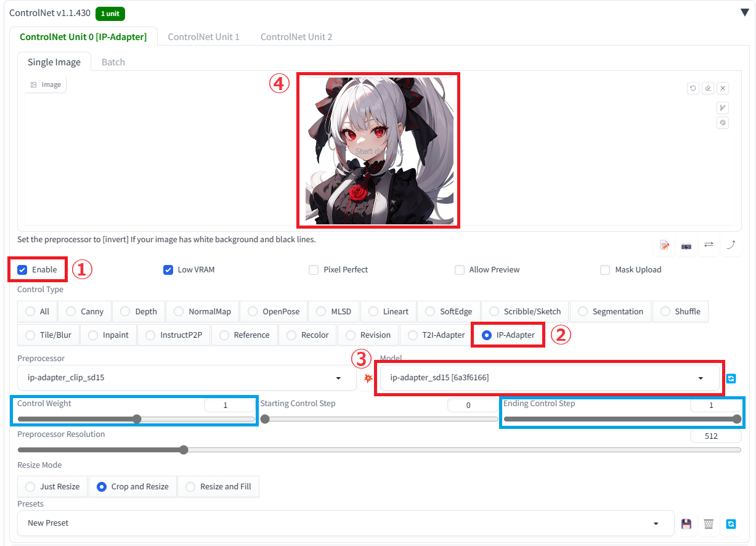Open the Batch tab
This screenshot has height=546, width=756.
(113, 62)
